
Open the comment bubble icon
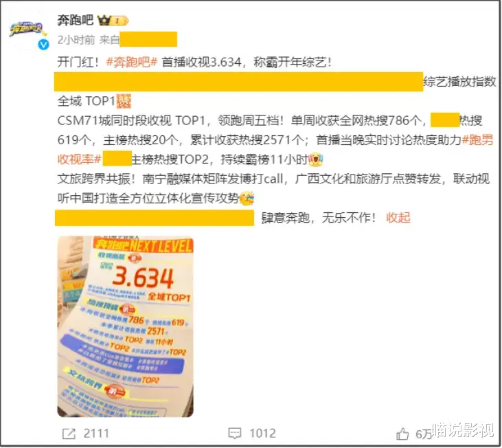(235, 434)
